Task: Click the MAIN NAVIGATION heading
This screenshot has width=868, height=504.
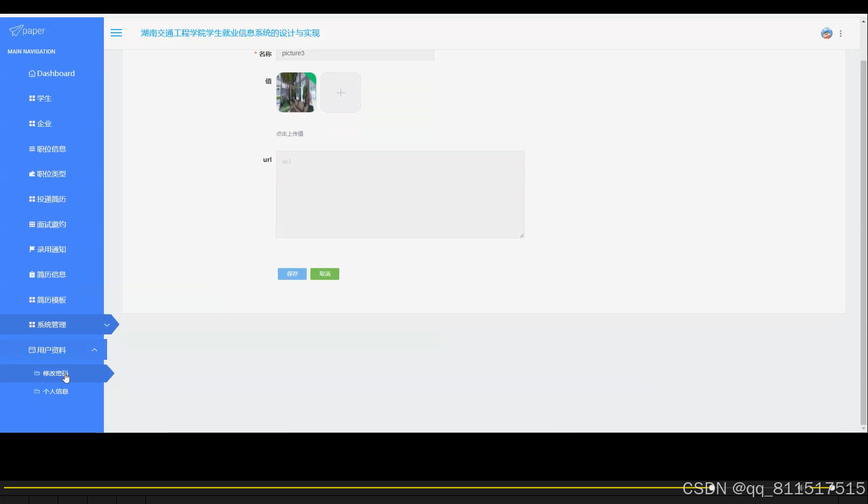Action: pos(31,52)
